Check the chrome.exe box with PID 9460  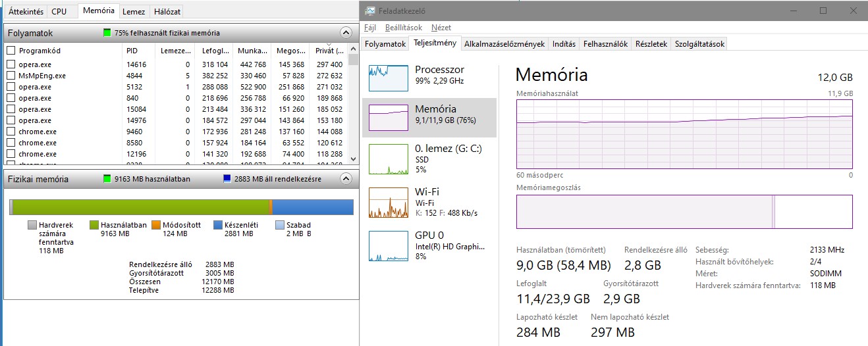tap(11, 132)
